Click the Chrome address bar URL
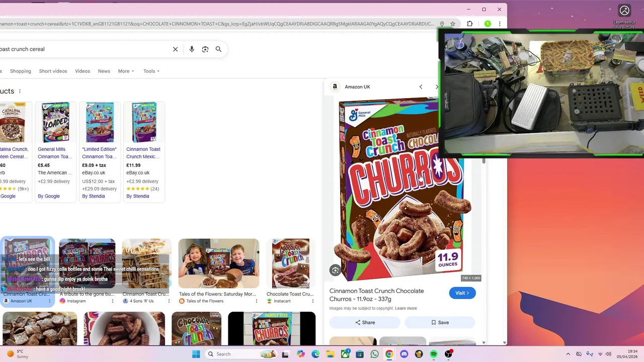The image size is (644, 362). [x=216, y=24]
